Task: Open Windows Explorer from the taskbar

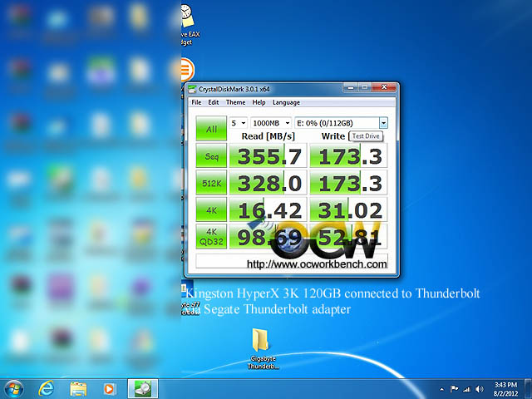Action: [78, 389]
